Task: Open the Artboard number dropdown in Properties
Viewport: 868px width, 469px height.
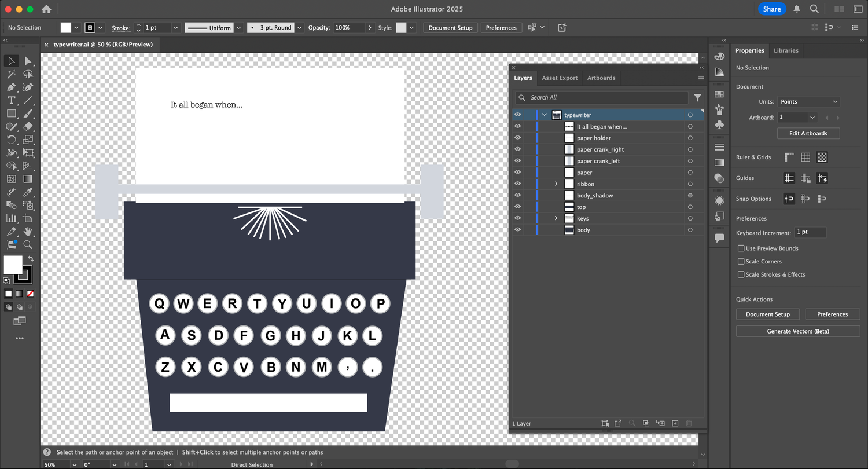Action: point(813,118)
